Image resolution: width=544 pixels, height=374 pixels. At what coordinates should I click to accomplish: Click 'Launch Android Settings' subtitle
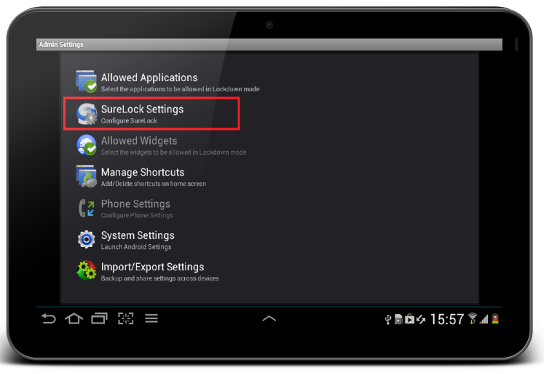point(136,247)
